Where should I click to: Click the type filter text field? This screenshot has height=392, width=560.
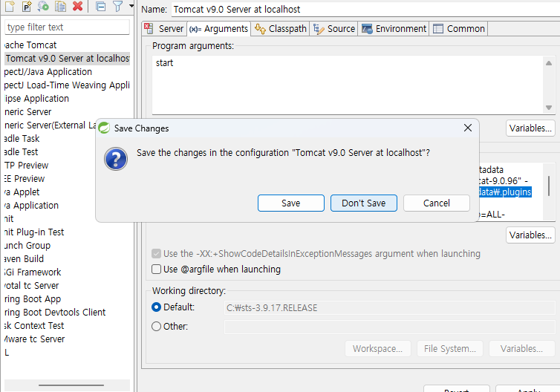[x=67, y=27]
